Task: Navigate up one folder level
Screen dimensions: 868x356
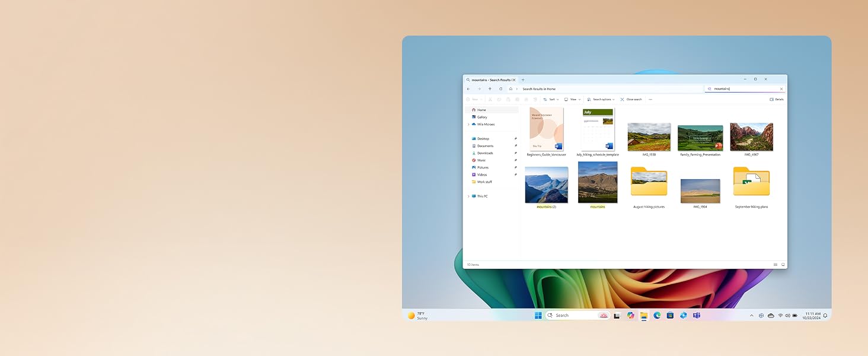Action: (x=490, y=89)
